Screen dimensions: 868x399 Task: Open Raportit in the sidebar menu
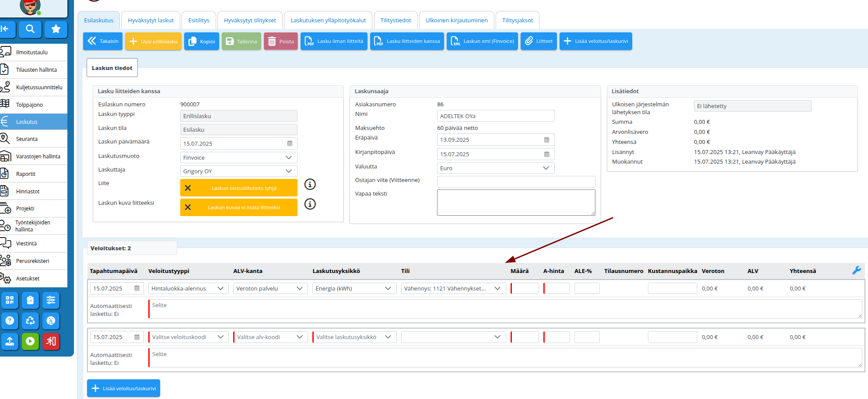26,174
